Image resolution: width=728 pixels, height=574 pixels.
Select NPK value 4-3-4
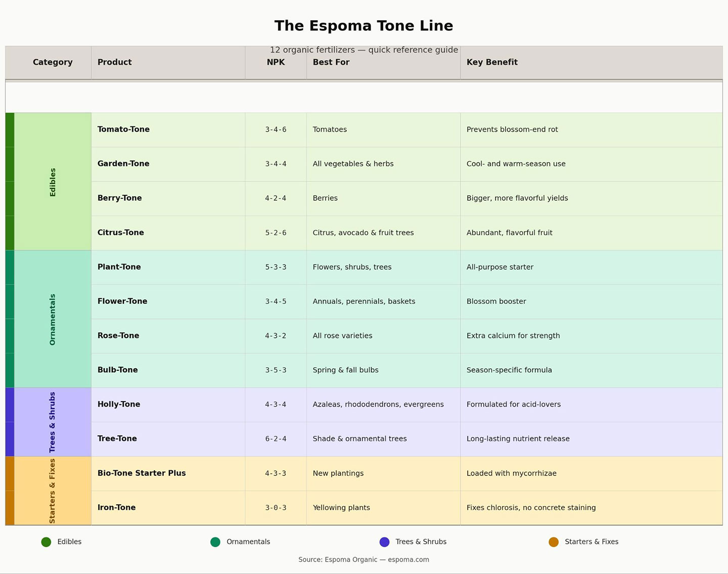coord(276,405)
